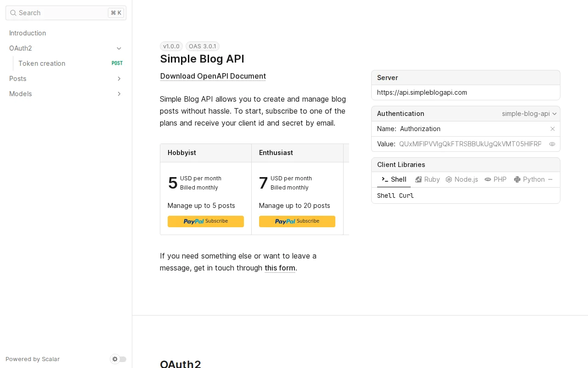The width and height of the screenshot is (588, 368).
Task: Click the server URL https://api.simpleblogapi.com
Action: (x=422, y=92)
